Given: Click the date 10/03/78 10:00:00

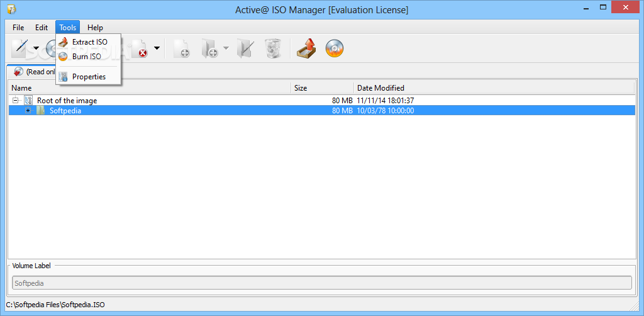Looking at the screenshot, I should 386,111.
